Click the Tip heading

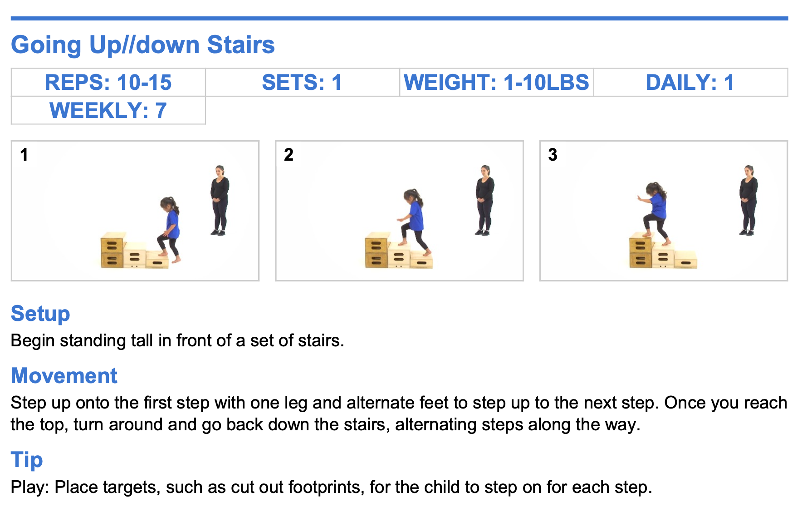(x=27, y=460)
